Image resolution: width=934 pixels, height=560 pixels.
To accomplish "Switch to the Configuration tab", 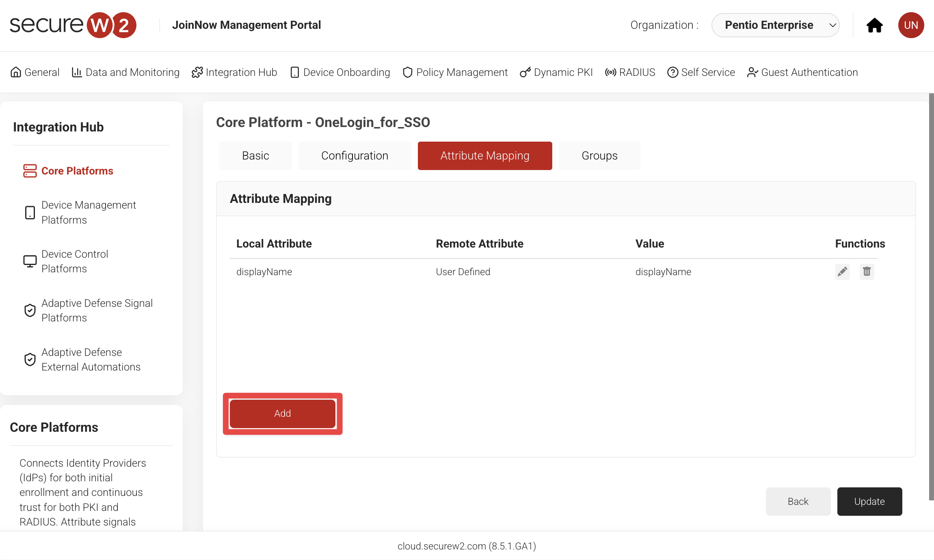I will tap(355, 156).
